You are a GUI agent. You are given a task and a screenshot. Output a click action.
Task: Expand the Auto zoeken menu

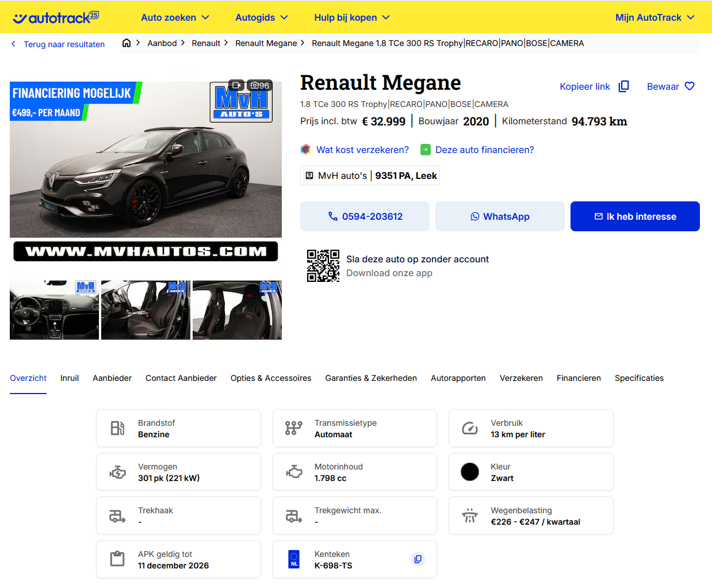click(x=175, y=18)
